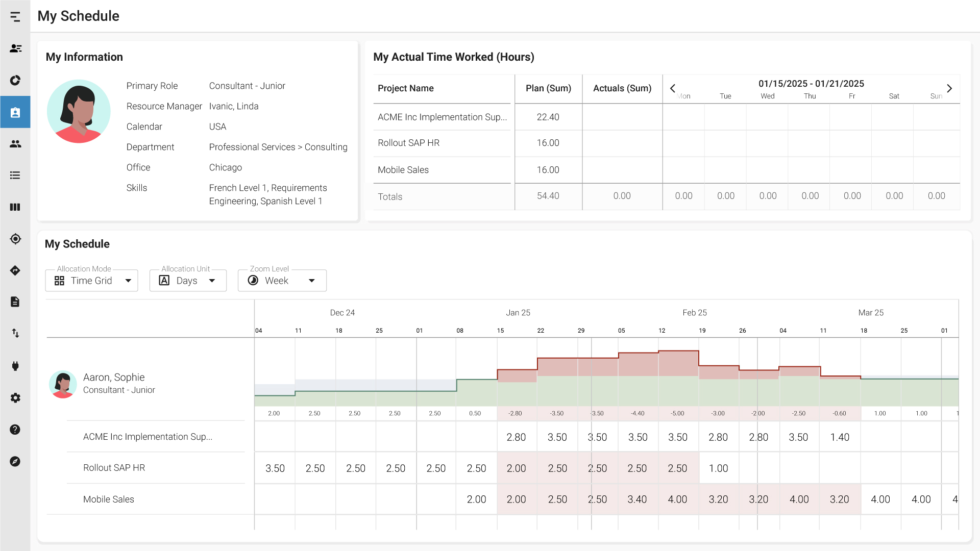This screenshot has width=980, height=551.
Task: Click Sophie Aaron's avatar in the schedule
Action: click(63, 384)
